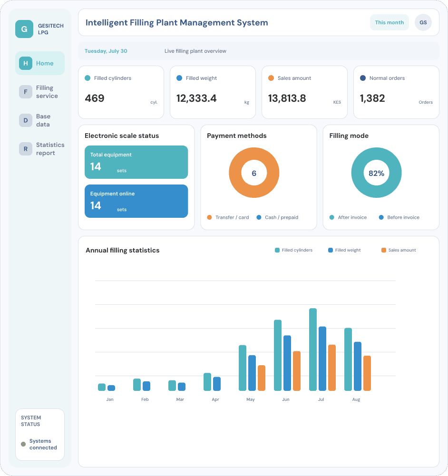Click the Intelligent Filling Plant Management System title
This screenshot has width=448, height=476.
point(176,22)
